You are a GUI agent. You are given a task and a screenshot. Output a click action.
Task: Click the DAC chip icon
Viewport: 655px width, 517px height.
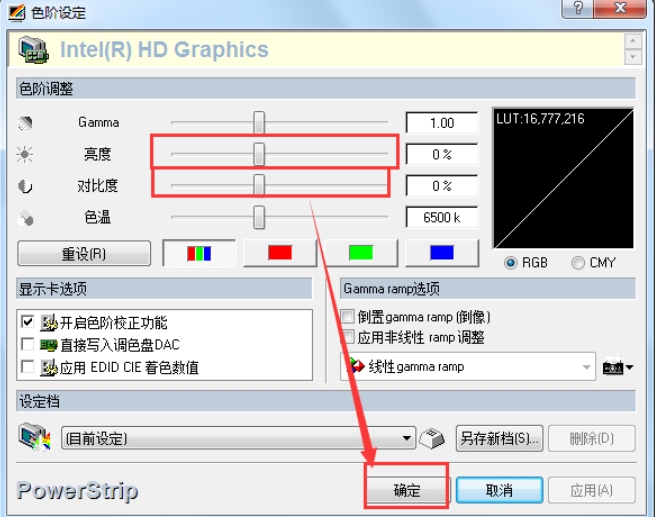[49, 345]
